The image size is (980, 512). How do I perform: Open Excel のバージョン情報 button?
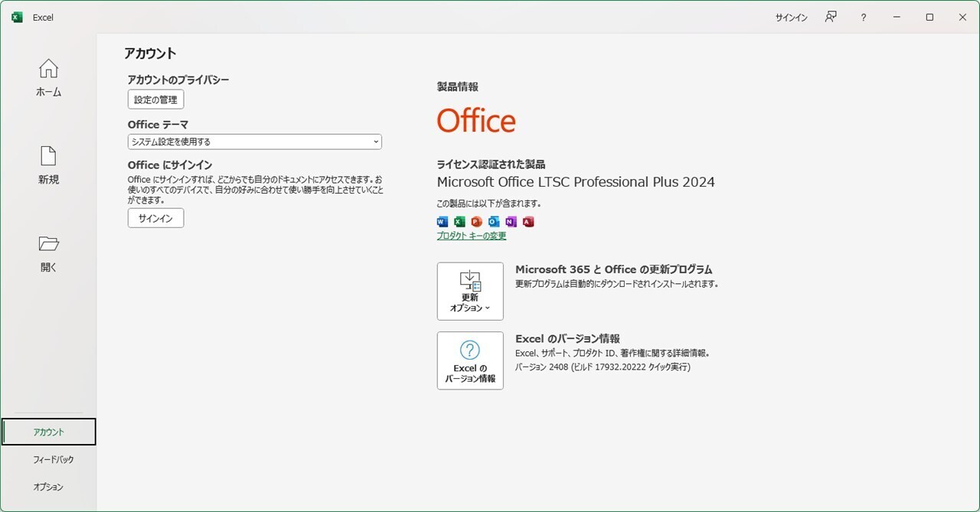click(470, 360)
